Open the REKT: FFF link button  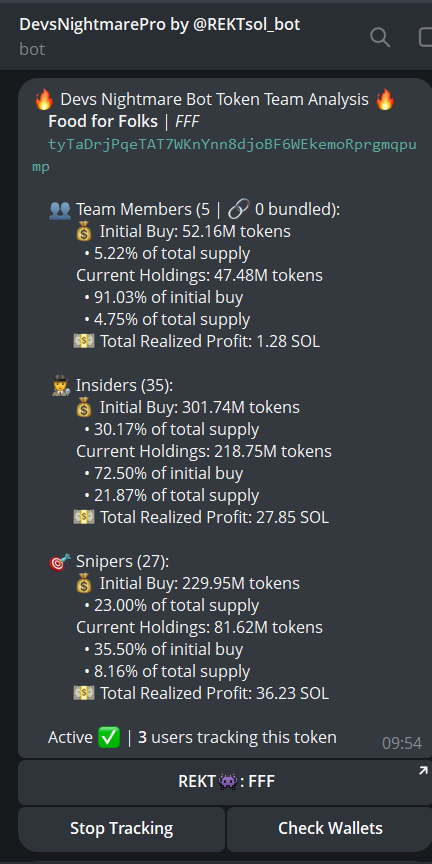[x=225, y=782]
